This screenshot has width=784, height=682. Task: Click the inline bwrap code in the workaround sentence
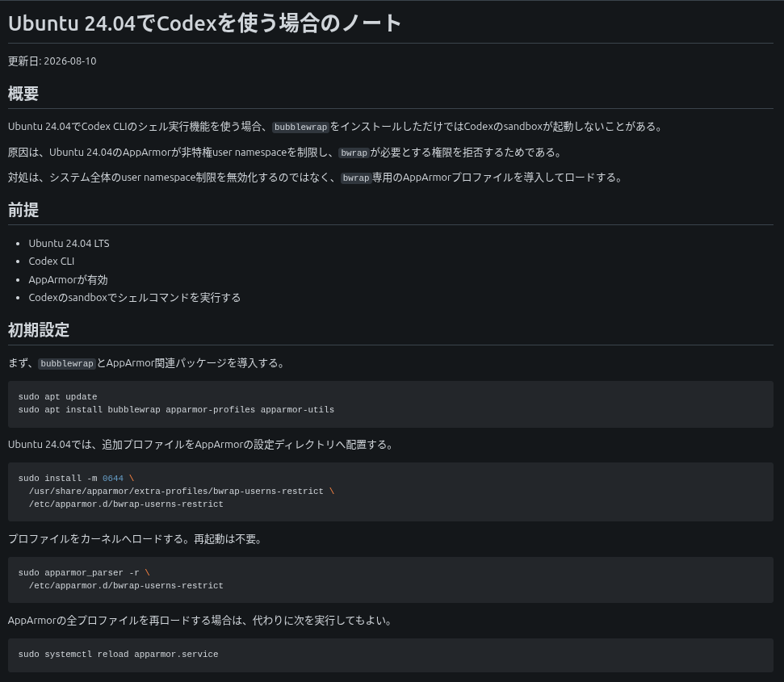coord(356,178)
